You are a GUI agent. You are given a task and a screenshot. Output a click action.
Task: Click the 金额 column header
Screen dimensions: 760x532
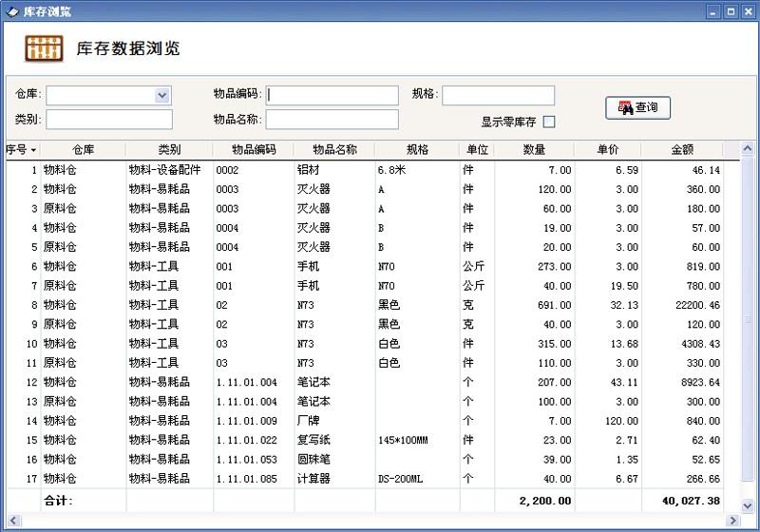click(682, 150)
